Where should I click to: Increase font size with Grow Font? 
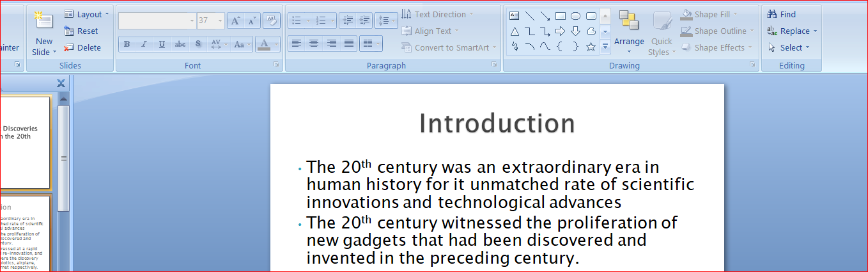click(x=235, y=20)
